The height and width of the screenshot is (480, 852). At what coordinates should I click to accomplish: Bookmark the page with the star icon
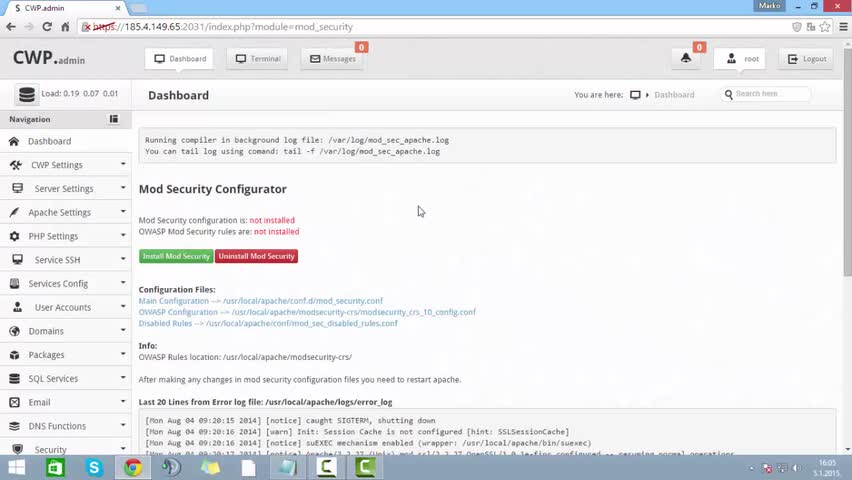point(825,27)
